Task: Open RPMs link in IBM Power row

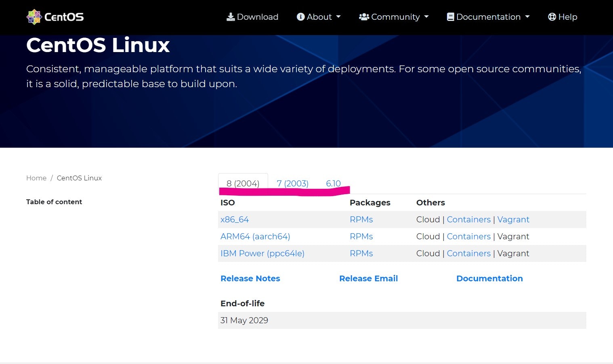Action: [x=361, y=253]
